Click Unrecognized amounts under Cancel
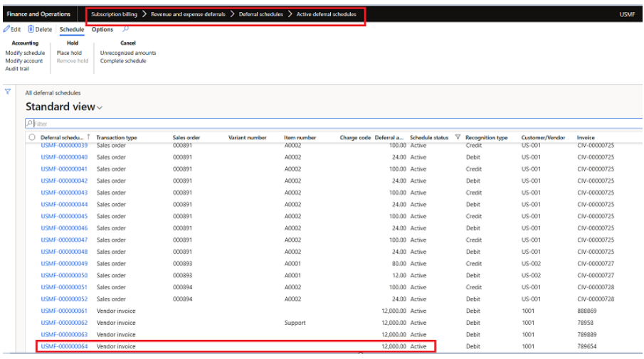644x359 pixels. coord(128,53)
